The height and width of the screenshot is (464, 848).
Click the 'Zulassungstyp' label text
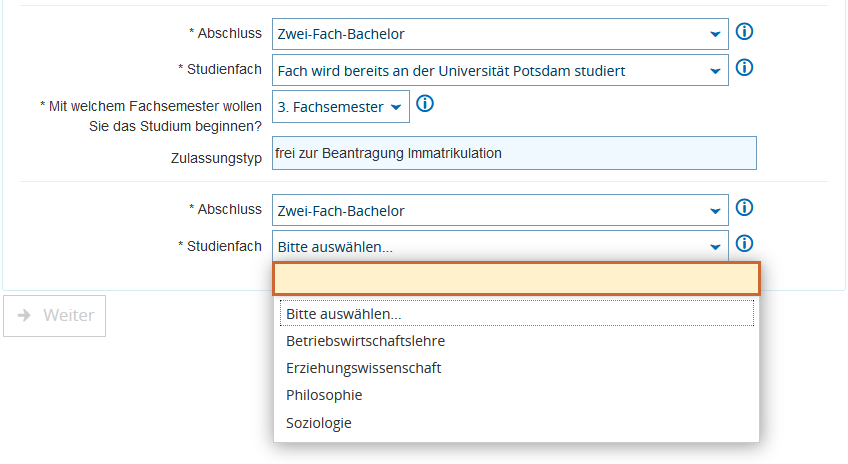click(216, 158)
